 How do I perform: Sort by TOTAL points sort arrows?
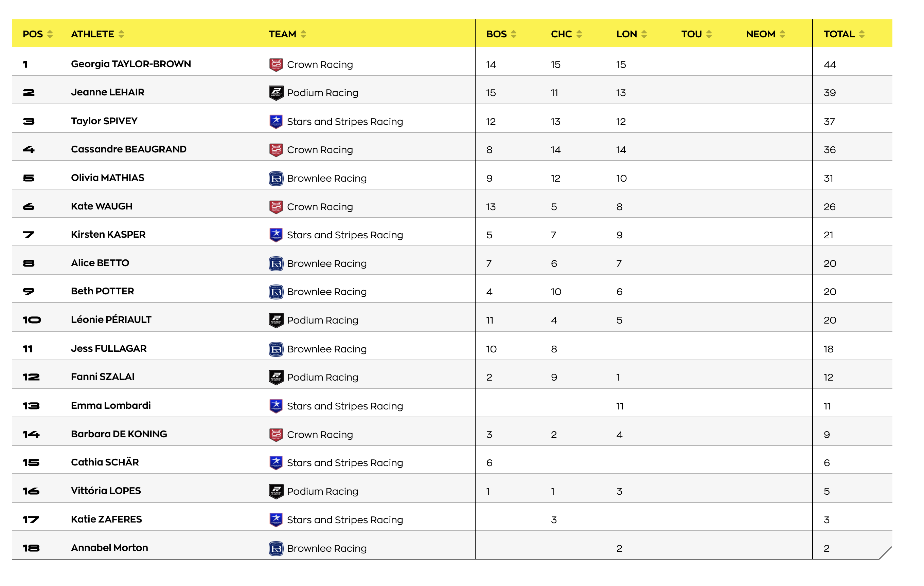pyautogui.click(x=862, y=34)
